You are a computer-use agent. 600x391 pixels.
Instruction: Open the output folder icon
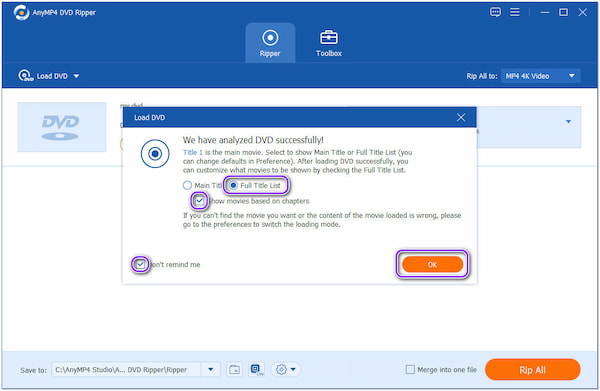point(234,370)
